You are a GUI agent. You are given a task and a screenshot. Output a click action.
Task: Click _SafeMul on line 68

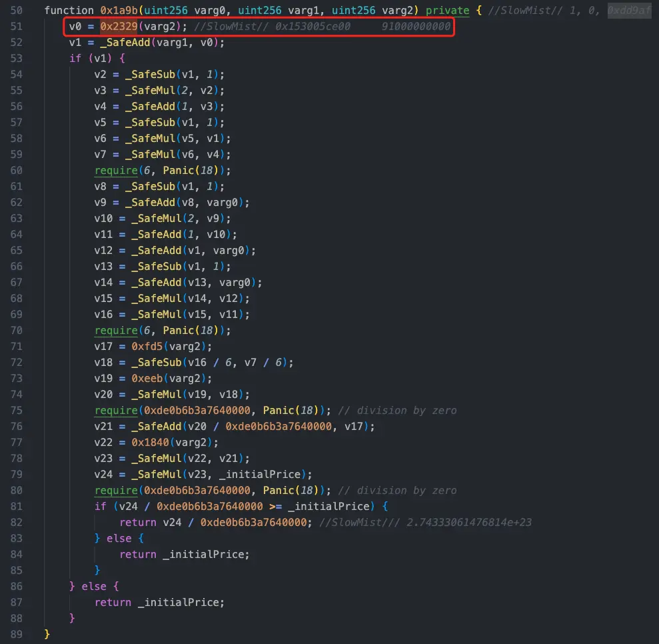tap(157, 299)
